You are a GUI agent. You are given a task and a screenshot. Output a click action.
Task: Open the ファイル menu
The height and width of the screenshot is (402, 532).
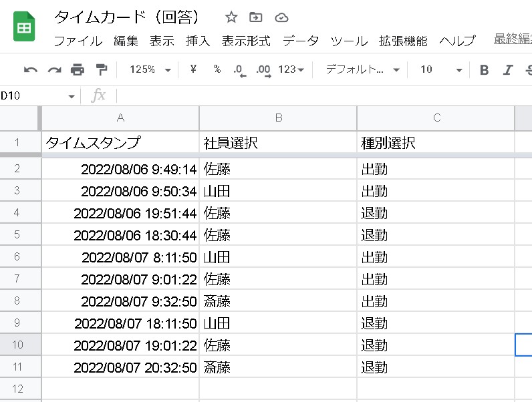[78, 41]
